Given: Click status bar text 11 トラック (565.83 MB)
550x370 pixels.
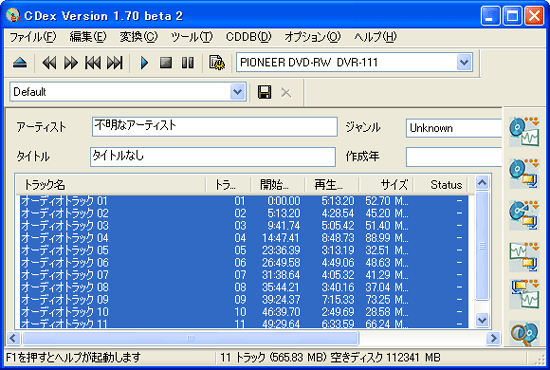Looking at the screenshot, I should (274, 358).
